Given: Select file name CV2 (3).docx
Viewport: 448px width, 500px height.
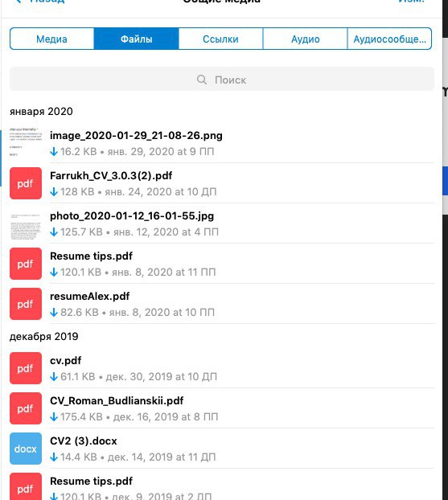Looking at the screenshot, I should [x=84, y=441].
